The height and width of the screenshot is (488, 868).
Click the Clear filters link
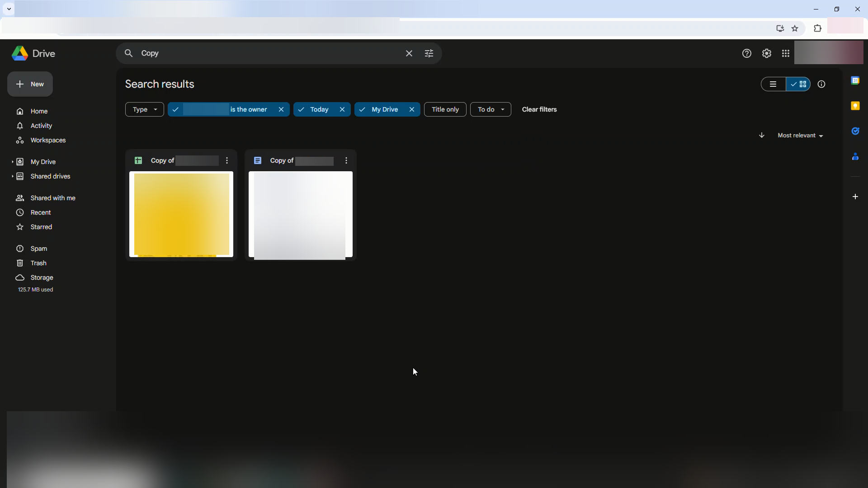coord(539,109)
